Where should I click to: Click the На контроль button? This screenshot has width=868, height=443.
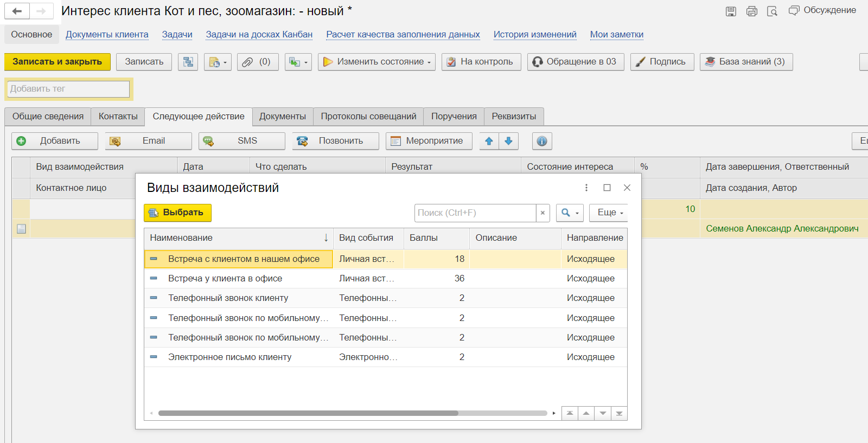click(481, 62)
